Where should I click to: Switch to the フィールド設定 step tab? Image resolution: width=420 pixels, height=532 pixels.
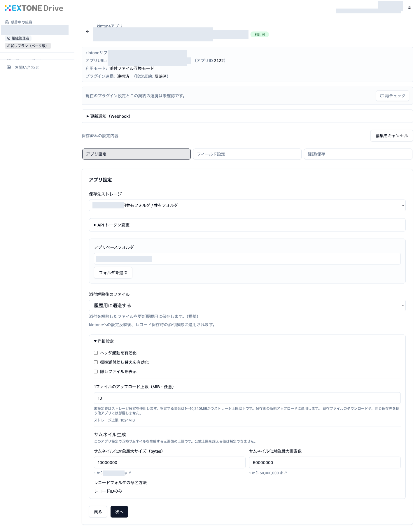pyautogui.click(x=247, y=154)
